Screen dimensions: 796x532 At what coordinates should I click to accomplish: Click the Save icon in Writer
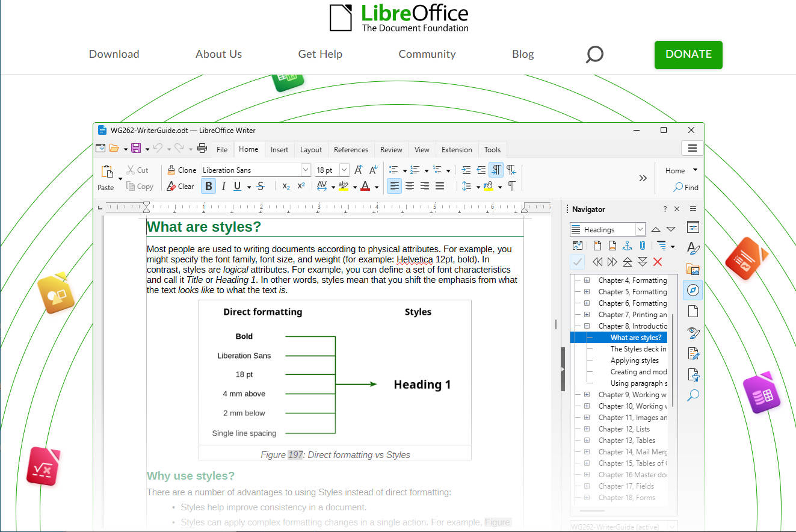(x=136, y=149)
